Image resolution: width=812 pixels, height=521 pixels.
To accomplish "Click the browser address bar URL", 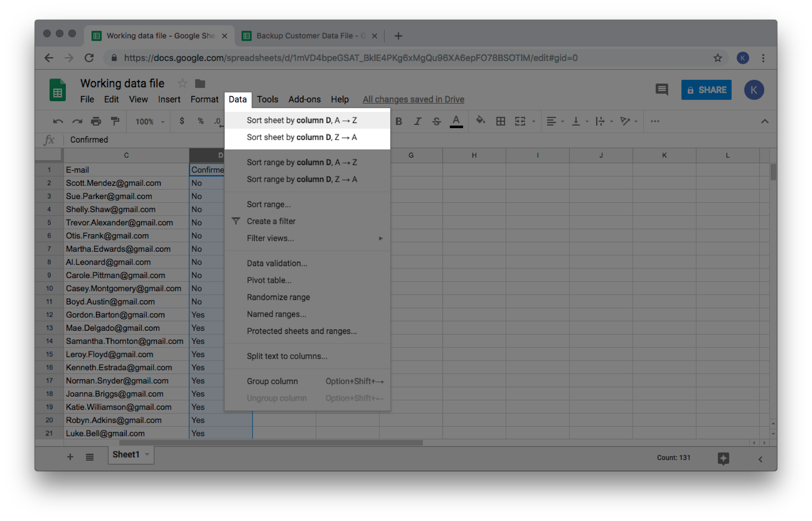I will 351,58.
